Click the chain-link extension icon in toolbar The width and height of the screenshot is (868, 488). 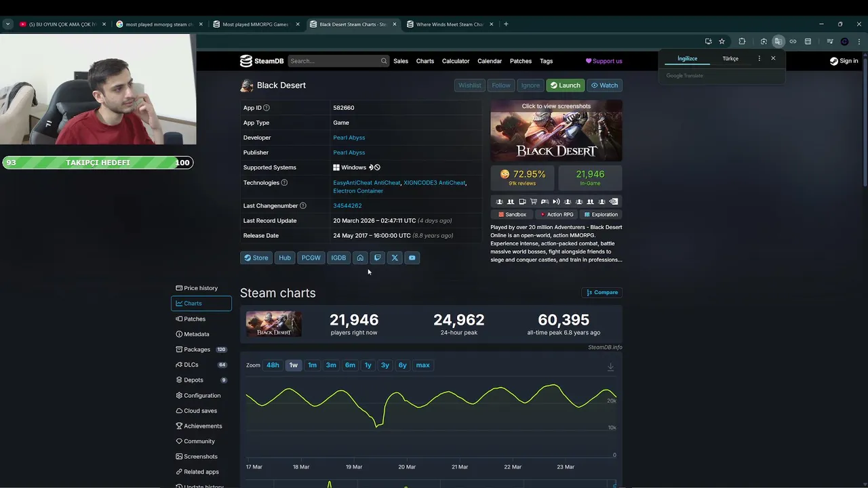(793, 41)
